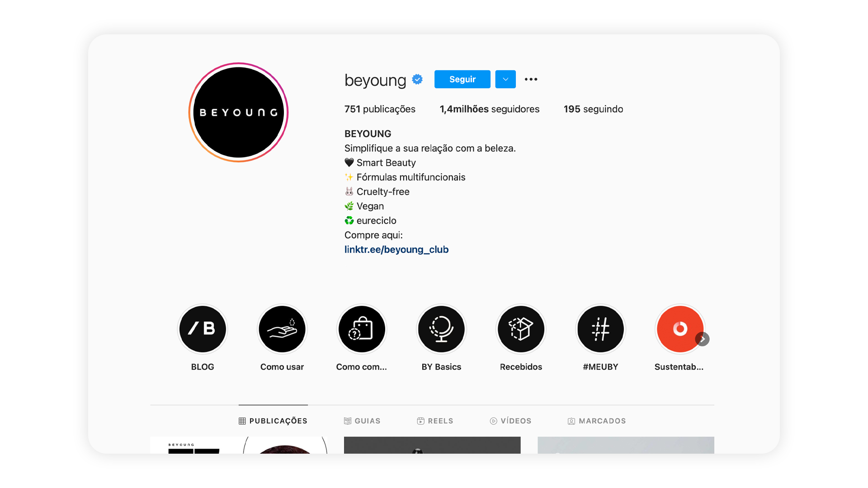
Task: View the "Recebidos" unboxing highlight
Action: tap(521, 329)
